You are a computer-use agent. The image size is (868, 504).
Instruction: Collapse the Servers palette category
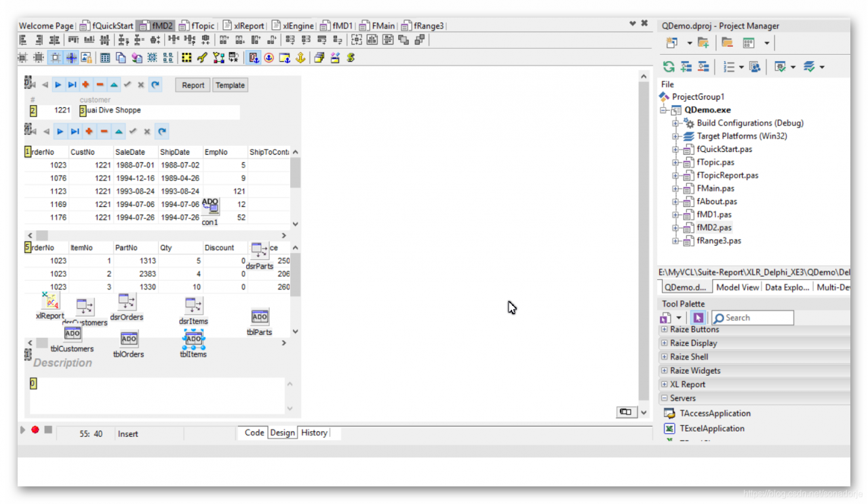[x=665, y=398]
